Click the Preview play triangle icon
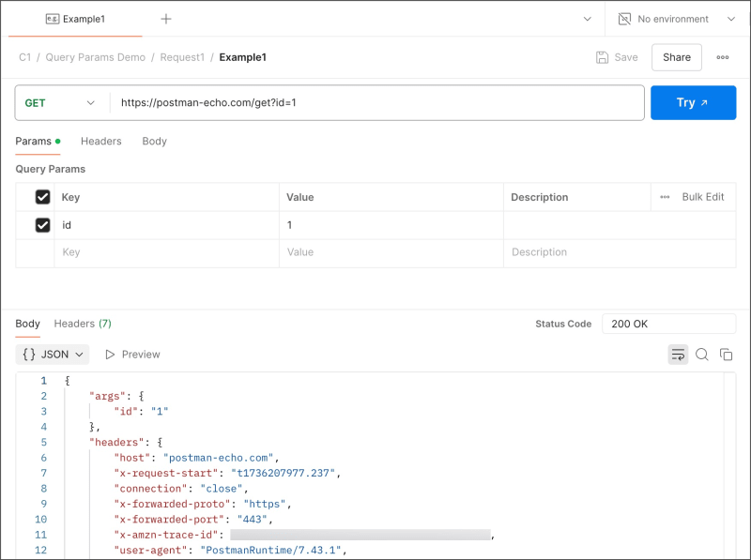 point(110,355)
